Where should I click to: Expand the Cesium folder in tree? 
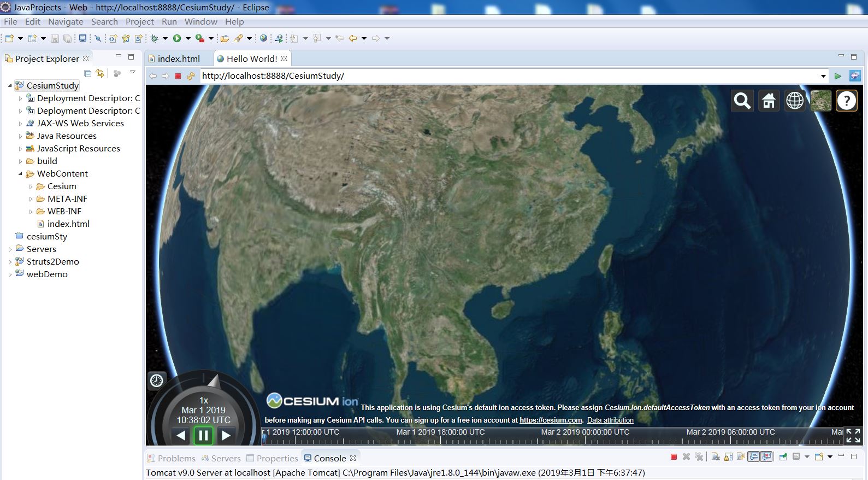tap(31, 186)
